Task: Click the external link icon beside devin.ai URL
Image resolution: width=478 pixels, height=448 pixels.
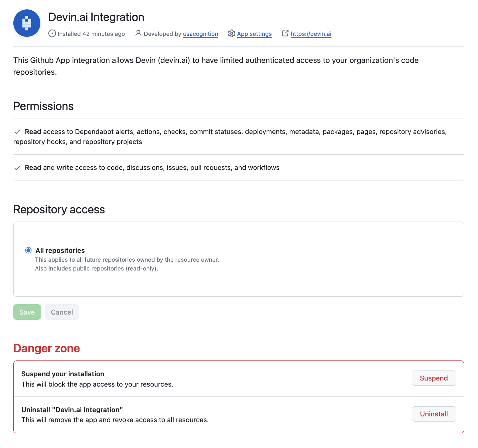Action: [x=285, y=33]
